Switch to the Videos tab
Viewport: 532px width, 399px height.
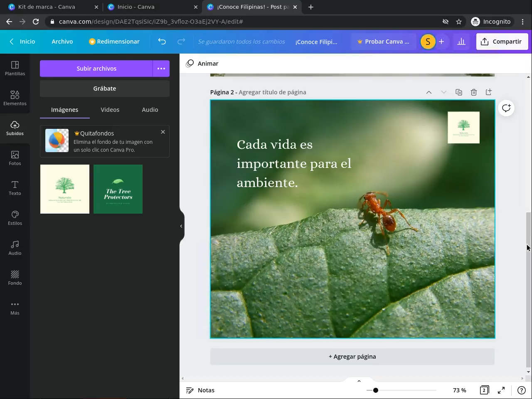(110, 110)
